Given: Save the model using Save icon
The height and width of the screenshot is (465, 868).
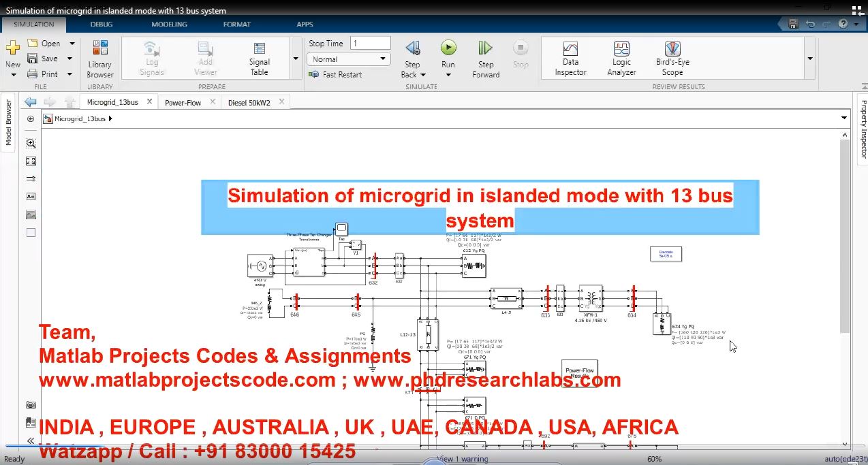Looking at the screenshot, I should coord(33,59).
